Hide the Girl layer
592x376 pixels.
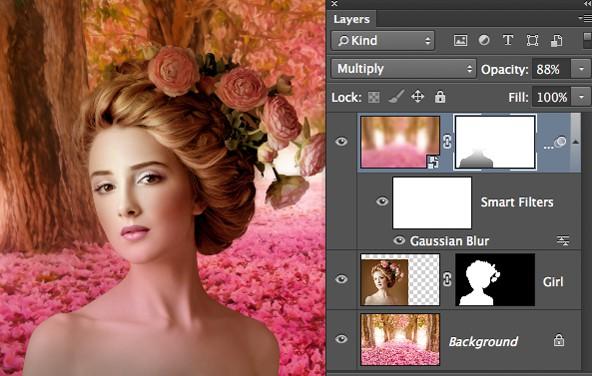(341, 279)
